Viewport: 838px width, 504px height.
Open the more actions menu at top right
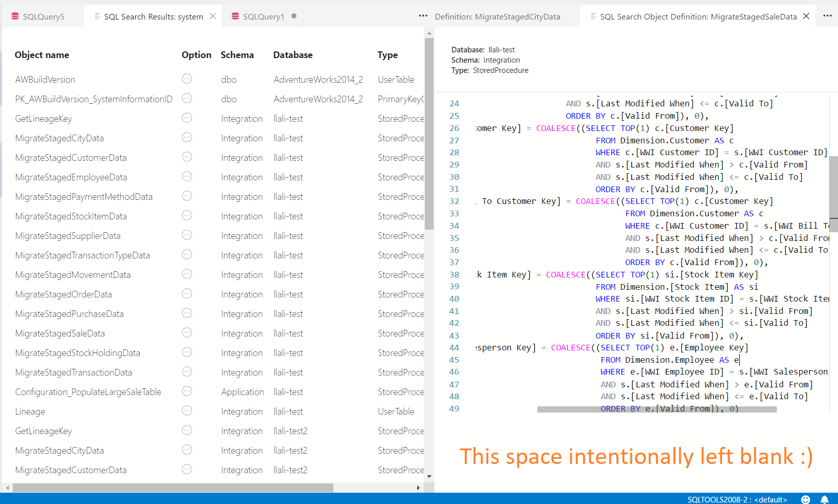click(x=827, y=16)
